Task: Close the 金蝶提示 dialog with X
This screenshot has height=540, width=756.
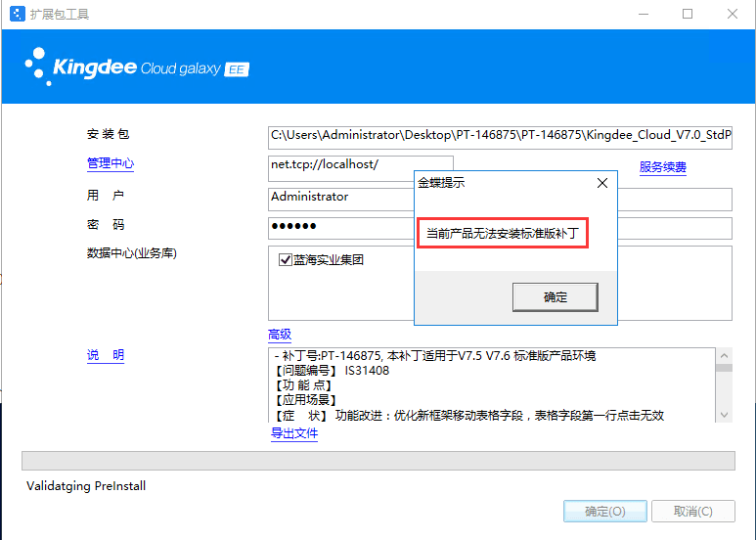Action: [x=602, y=183]
